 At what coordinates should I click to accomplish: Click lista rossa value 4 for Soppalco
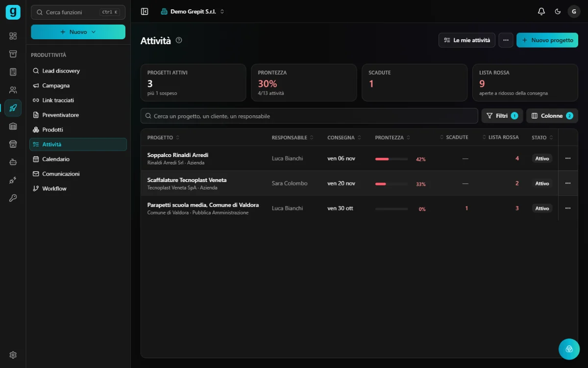coord(517,158)
